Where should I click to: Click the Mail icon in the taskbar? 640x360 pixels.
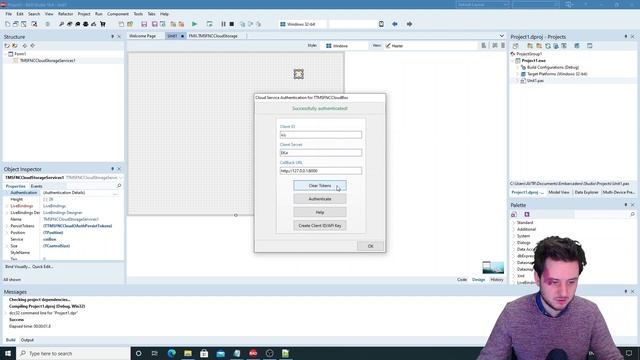[x=220, y=353]
